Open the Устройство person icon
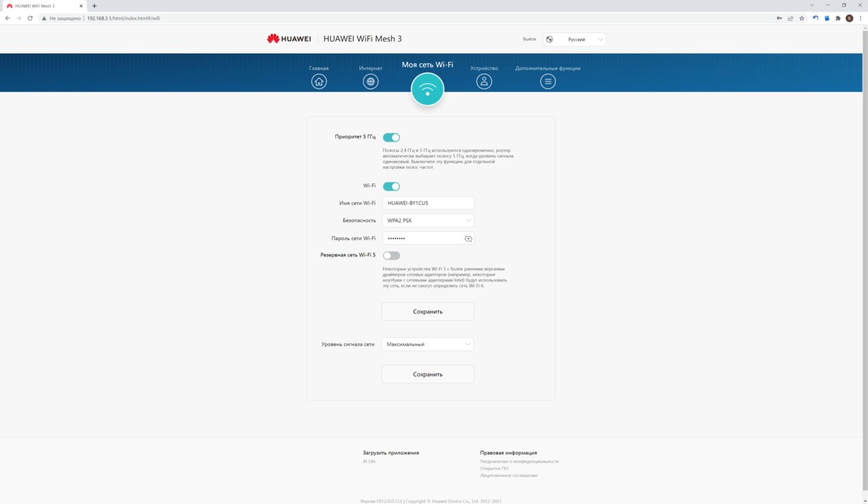The width and height of the screenshot is (868, 504). [x=484, y=81]
